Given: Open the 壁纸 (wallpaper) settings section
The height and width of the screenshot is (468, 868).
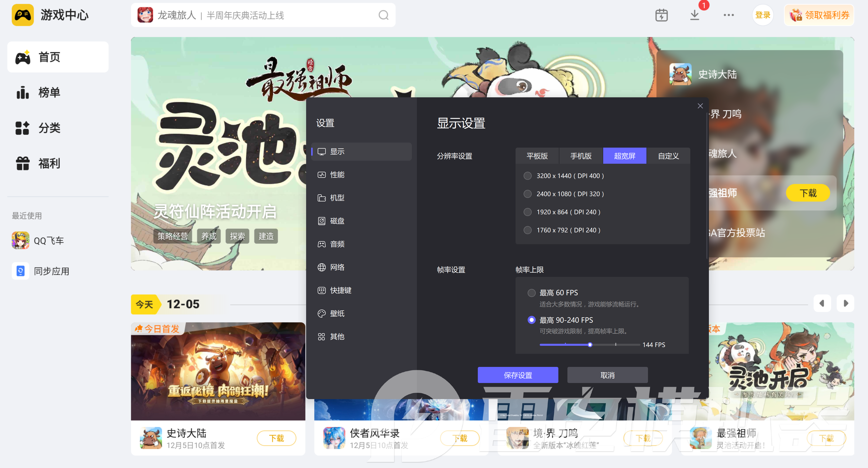Looking at the screenshot, I should tap(337, 313).
